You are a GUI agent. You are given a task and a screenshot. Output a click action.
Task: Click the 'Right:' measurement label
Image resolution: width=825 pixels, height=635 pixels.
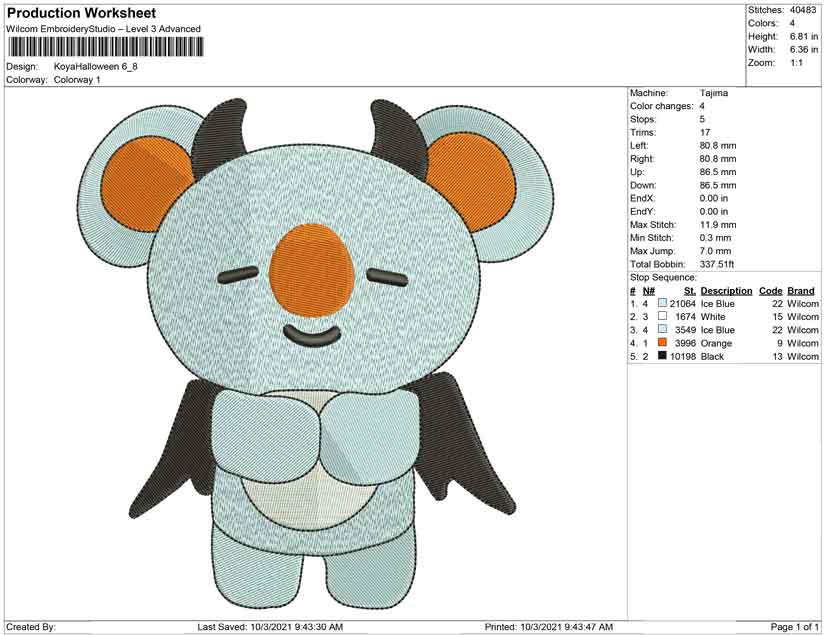point(641,159)
